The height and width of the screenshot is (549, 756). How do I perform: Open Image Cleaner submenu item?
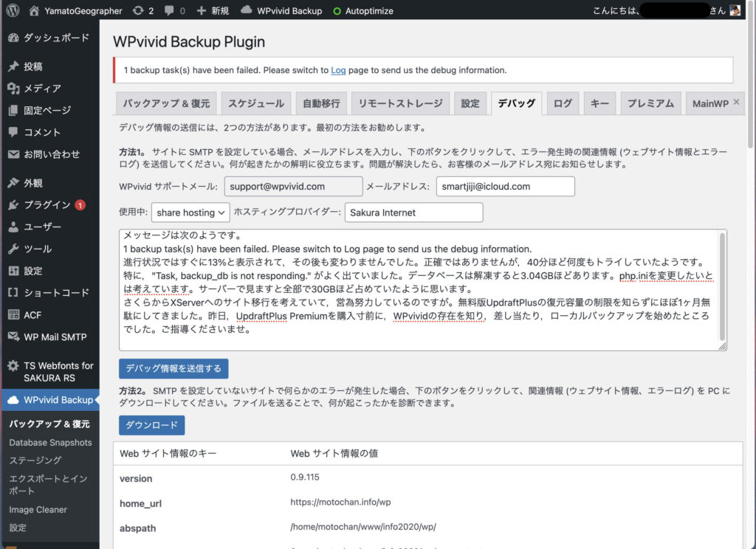coord(38,509)
